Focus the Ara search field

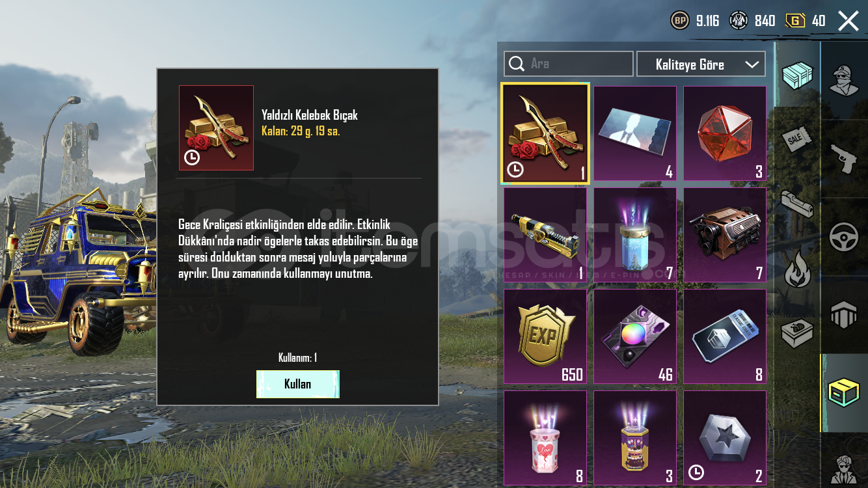tap(568, 64)
